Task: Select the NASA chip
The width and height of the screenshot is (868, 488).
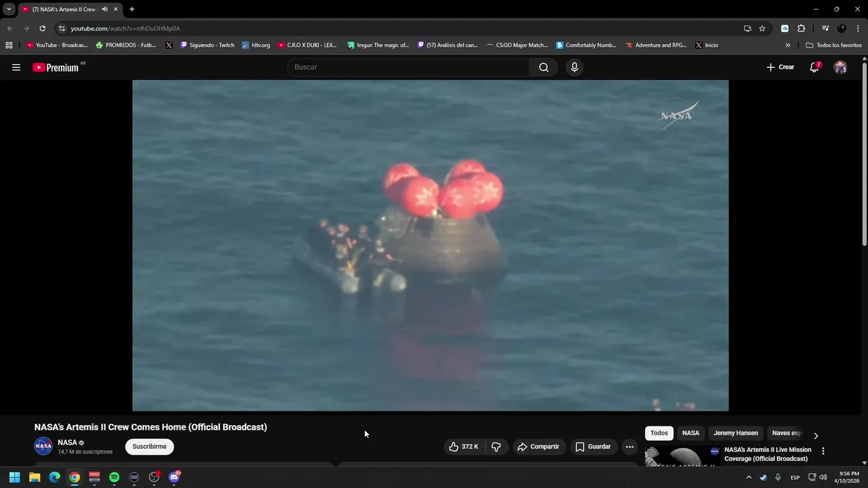Action: [690, 433]
